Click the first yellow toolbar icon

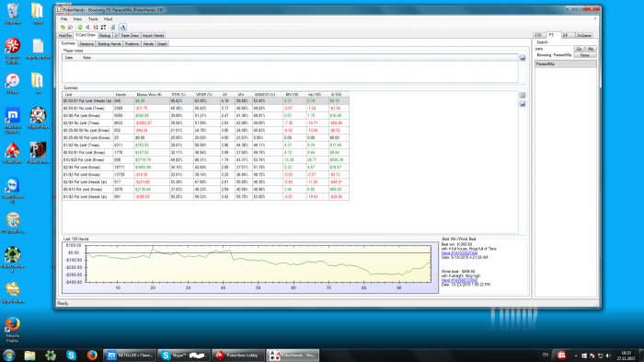pyautogui.click(x=63, y=27)
